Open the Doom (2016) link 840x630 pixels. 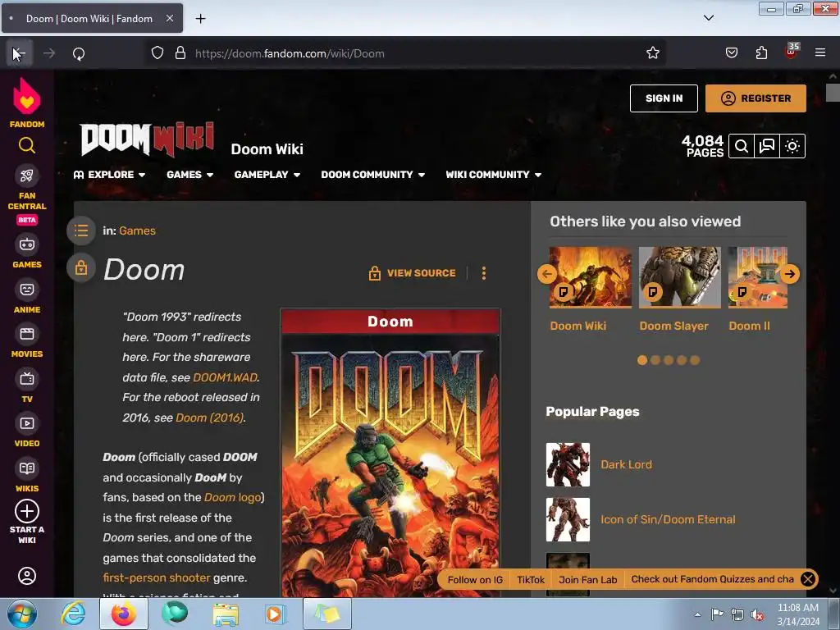(209, 418)
